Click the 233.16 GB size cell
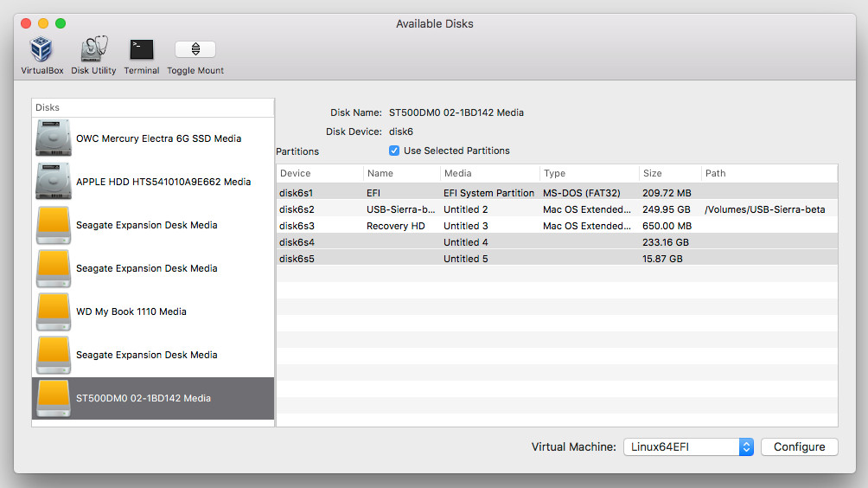 pyautogui.click(x=666, y=242)
